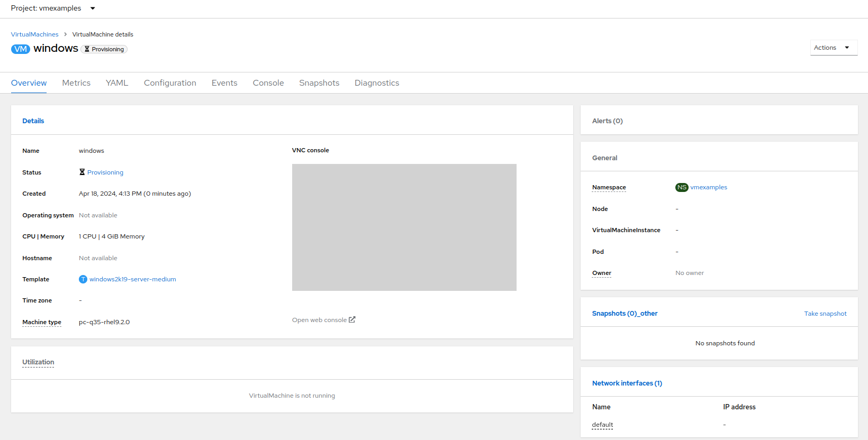The width and height of the screenshot is (868, 440).
Task: Click VirtualMachine is not running message
Action: coord(292,396)
